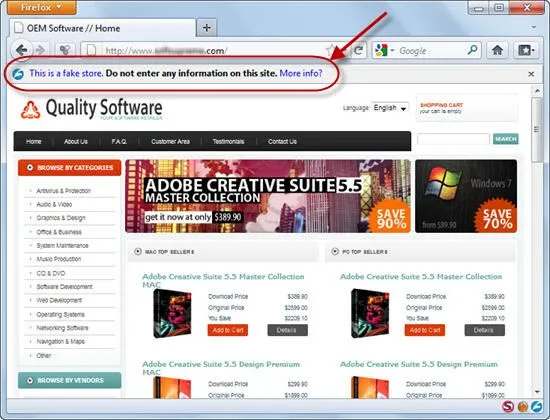550x420 pixels.
Task: Open the CD & DVD category
Action: click(x=51, y=273)
